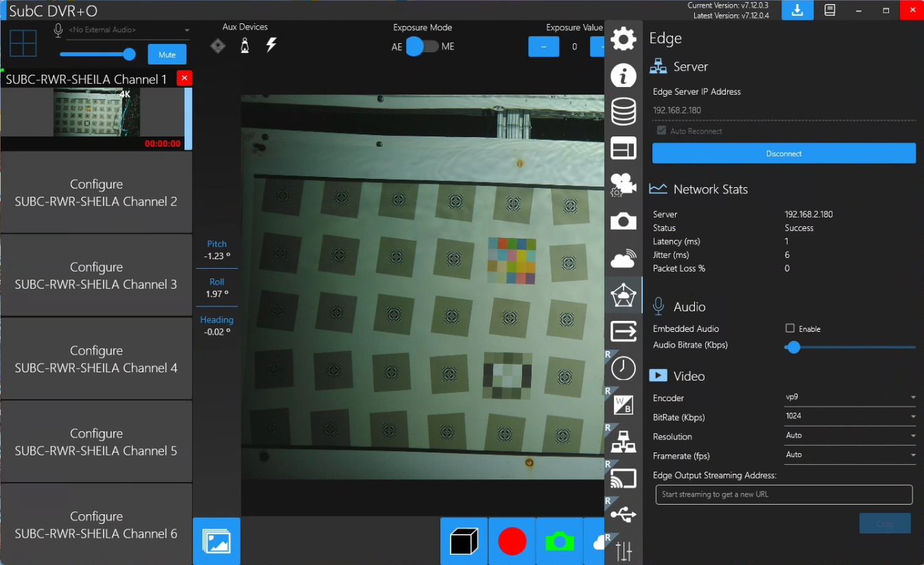This screenshot has width=924, height=565.
Task: Open the settings gear panel
Action: (623, 39)
